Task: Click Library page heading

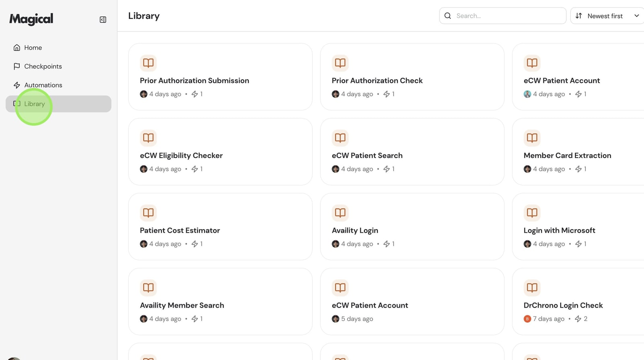Action: click(144, 16)
